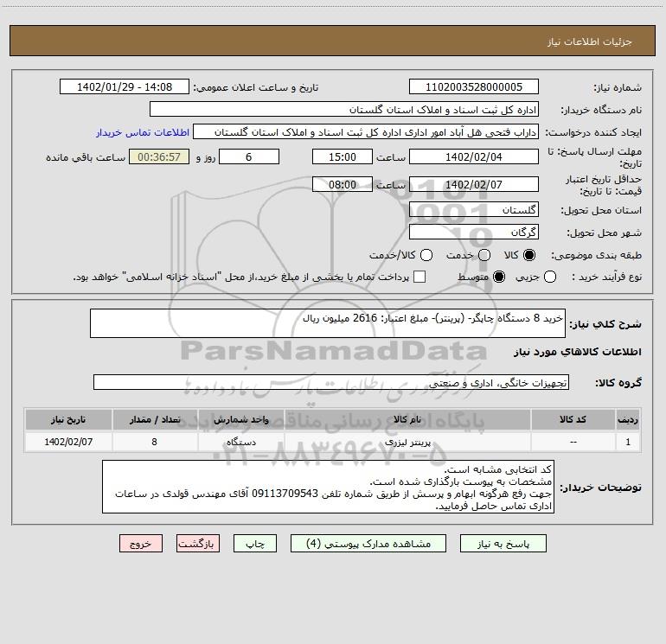Click the جزئیات اطلاعات نیاز header title
Screen dimensions: 666x644
pyautogui.click(x=590, y=41)
